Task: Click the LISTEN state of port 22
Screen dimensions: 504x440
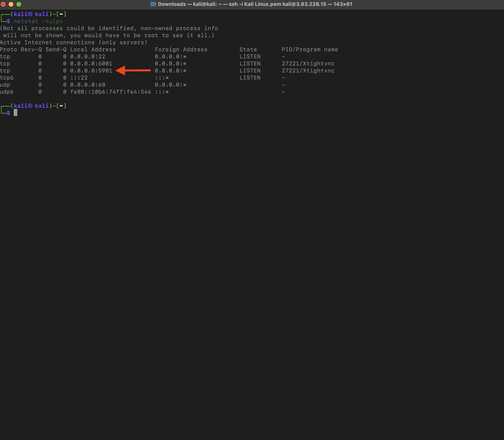Action: (250, 56)
